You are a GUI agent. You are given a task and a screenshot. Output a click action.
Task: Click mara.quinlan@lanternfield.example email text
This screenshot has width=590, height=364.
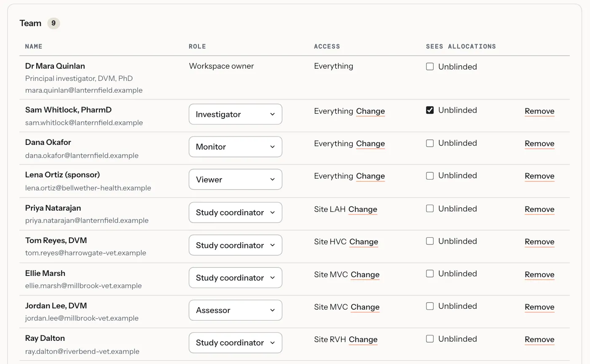[84, 90]
